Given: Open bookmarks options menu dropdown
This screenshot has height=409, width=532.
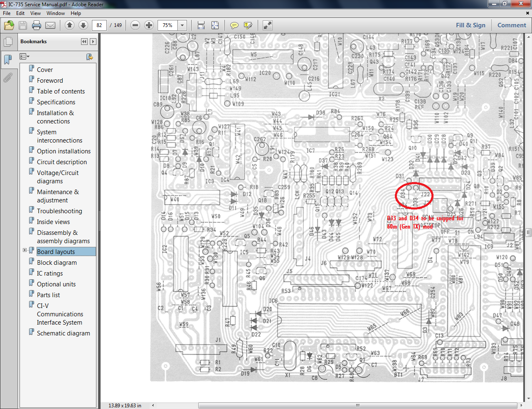Looking at the screenshot, I should 25,57.
